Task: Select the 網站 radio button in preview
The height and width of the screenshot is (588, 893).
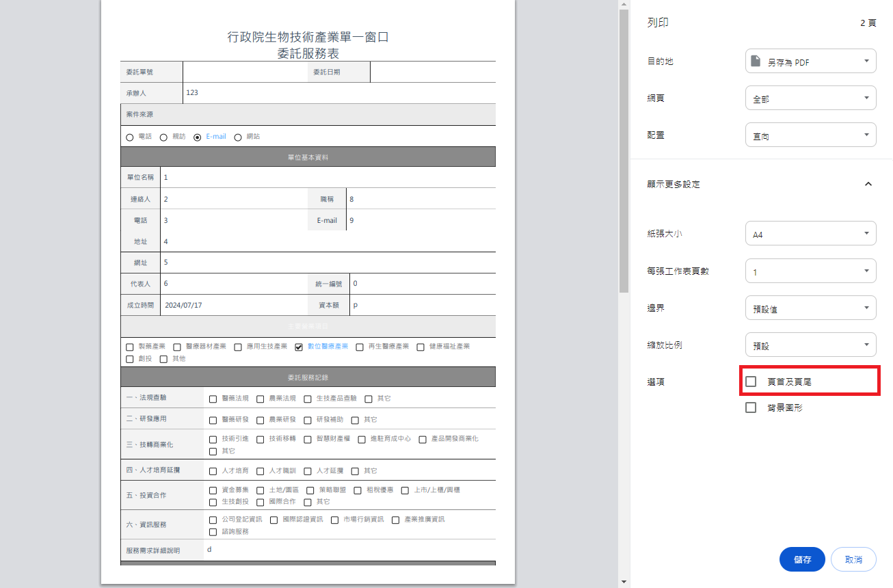Action: [238, 137]
